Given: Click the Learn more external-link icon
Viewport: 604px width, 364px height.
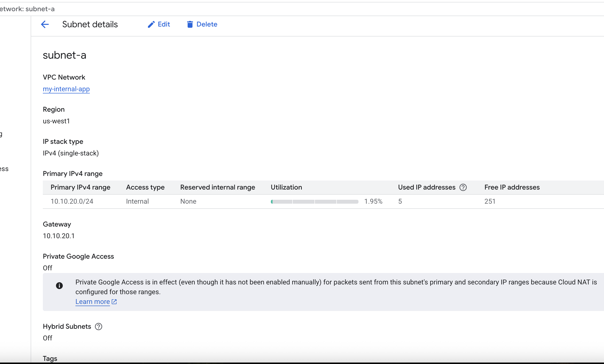Looking at the screenshot, I should [114, 302].
